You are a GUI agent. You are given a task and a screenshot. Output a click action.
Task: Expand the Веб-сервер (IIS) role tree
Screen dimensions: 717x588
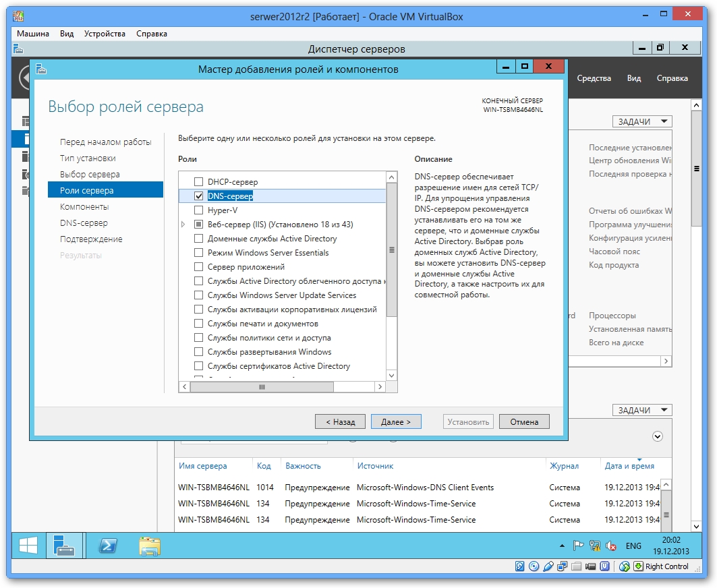tap(183, 225)
